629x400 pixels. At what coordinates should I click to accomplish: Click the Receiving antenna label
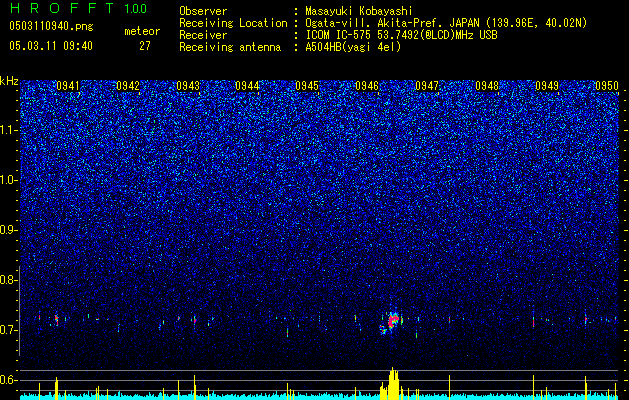point(230,47)
